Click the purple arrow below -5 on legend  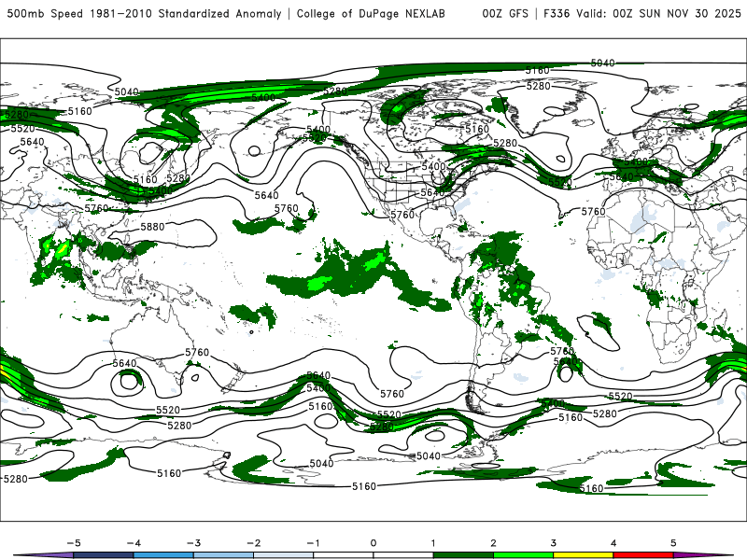pyautogui.click(x=43, y=555)
